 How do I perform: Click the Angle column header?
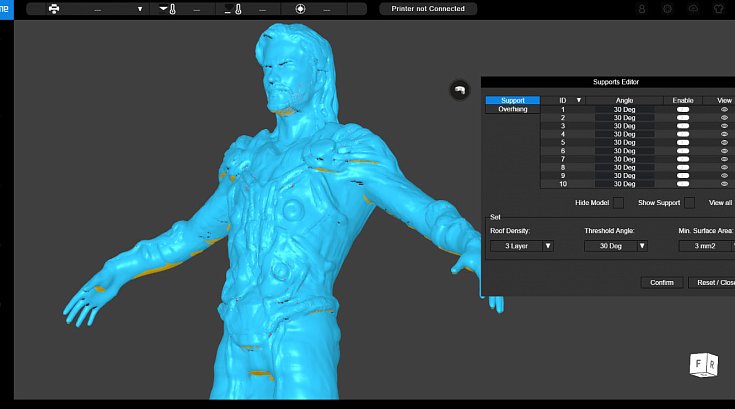pyautogui.click(x=624, y=100)
